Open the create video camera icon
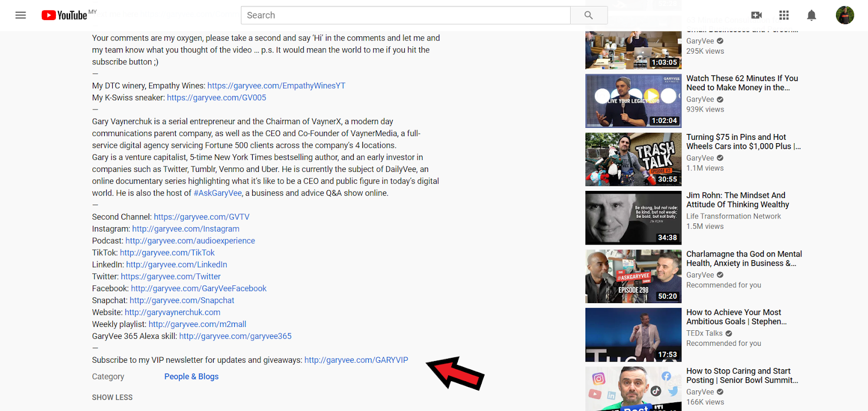This screenshot has width=868, height=411. pyautogui.click(x=756, y=15)
